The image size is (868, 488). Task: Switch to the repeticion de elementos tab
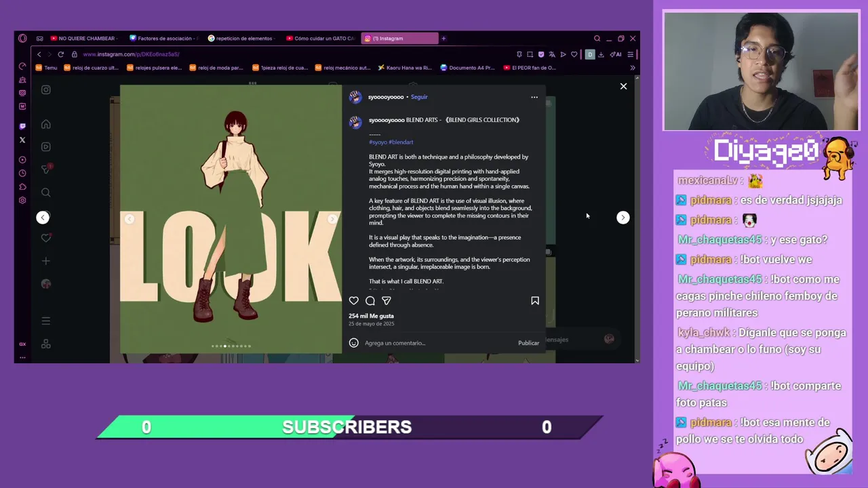coord(241,39)
